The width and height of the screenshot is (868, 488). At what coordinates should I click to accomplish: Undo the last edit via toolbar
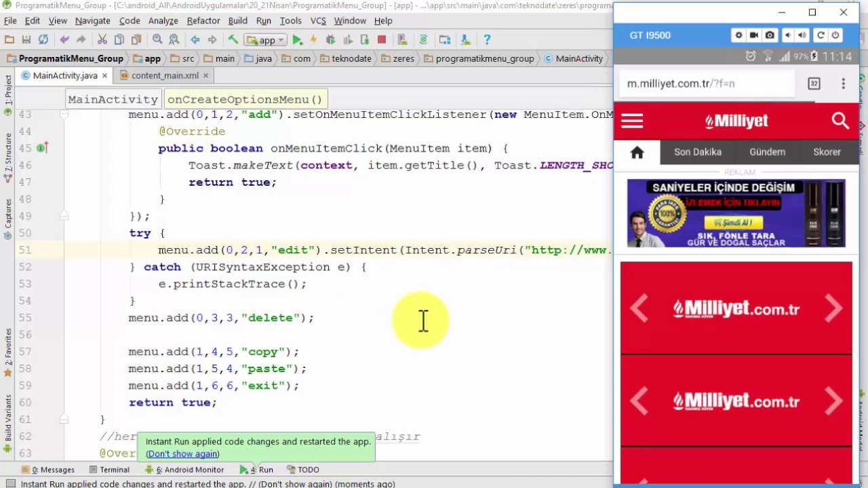(64, 40)
